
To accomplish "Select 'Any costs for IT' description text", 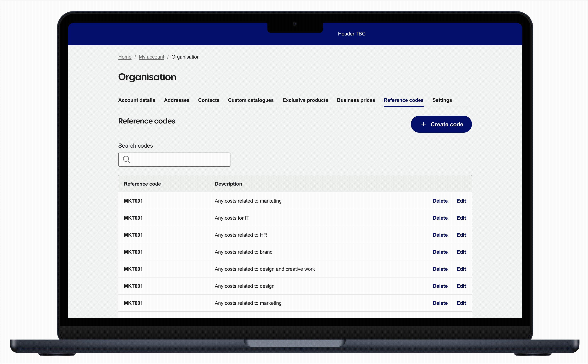I will coord(232,218).
